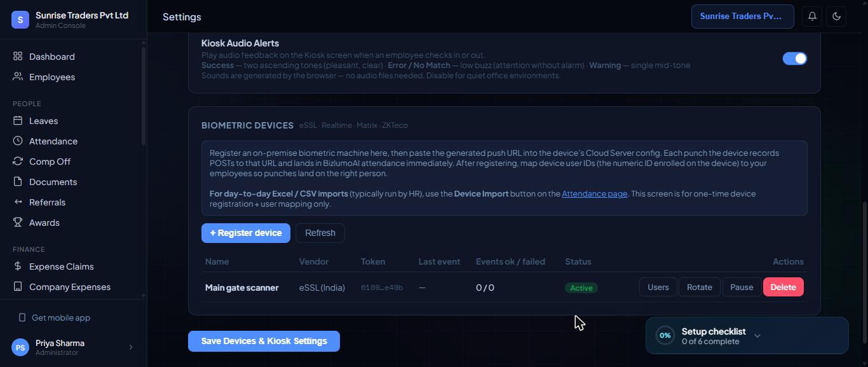Click the sidebar scrollbar
Screen dimensions: 868x367
[x=144, y=95]
